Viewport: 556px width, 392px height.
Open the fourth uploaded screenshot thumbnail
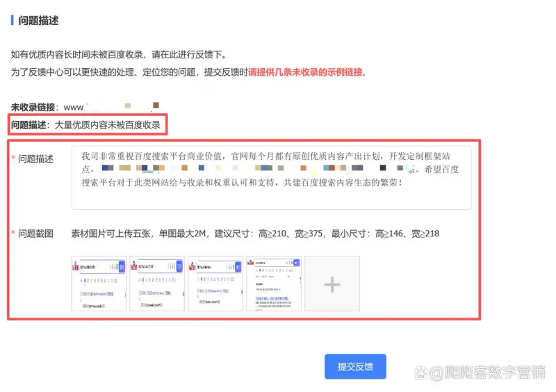click(x=274, y=284)
